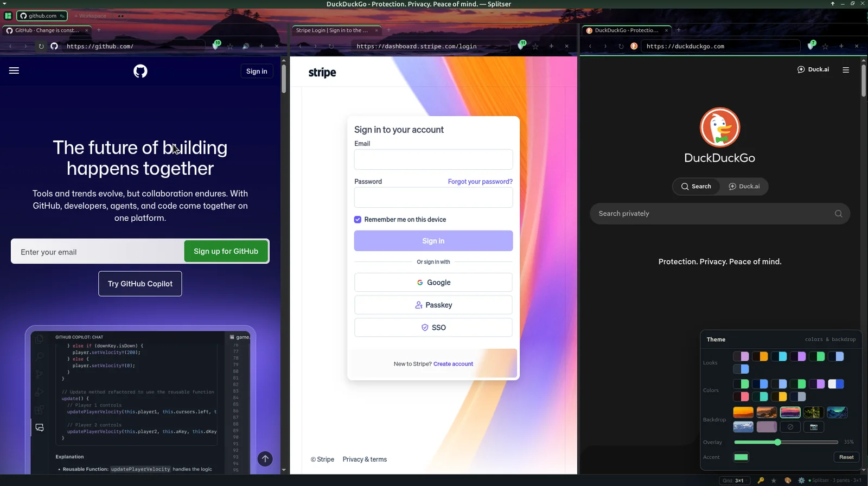Image resolution: width=868 pixels, height=486 pixels.
Task: Open the Grid 3×1 layout dropdown
Action: coord(735,481)
